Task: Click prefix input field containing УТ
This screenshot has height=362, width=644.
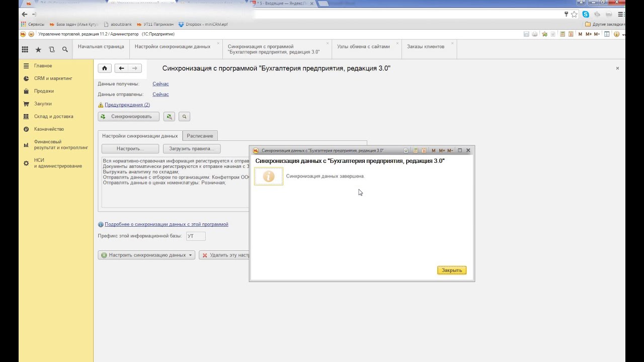Action: click(x=196, y=236)
